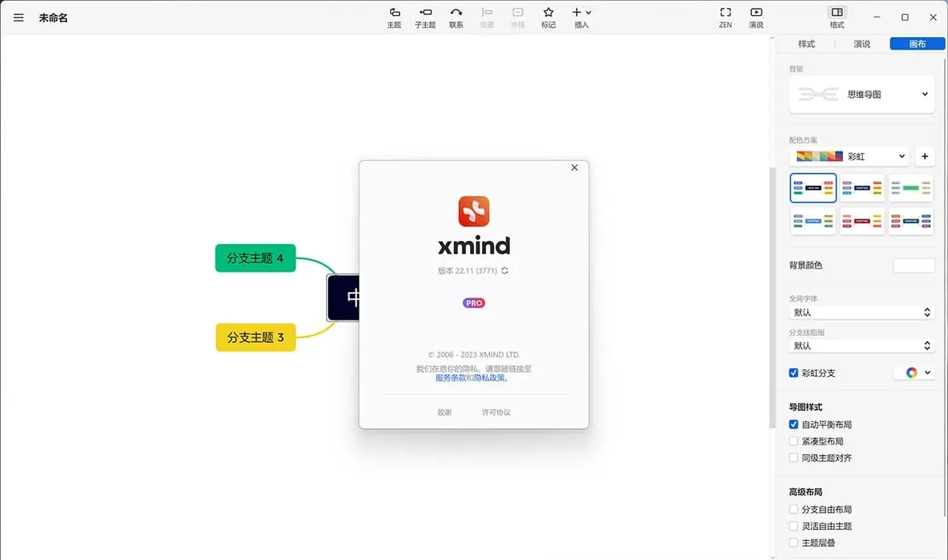Viewport: 948px width, 560px height.
Task: Open 许可协议 license agreement
Action: tap(496, 412)
